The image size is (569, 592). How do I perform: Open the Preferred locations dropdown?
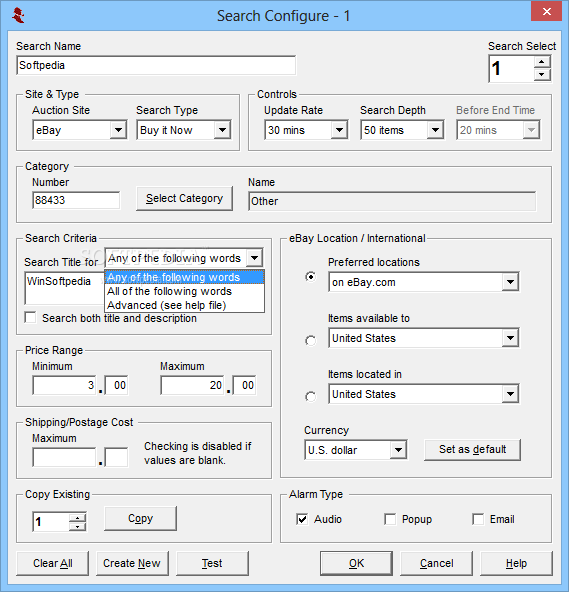pyautogui.click(x=510, y=282)
